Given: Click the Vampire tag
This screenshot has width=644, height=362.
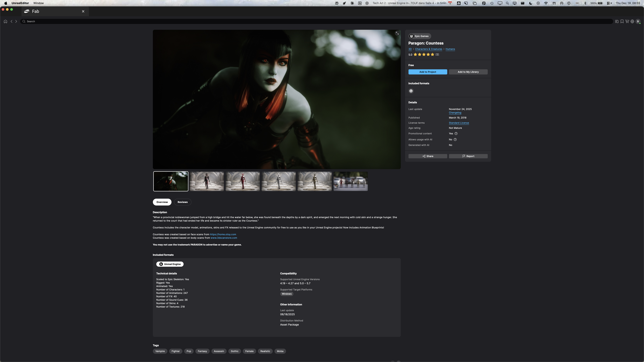Looking at the screenshot, I should point(160,351).
